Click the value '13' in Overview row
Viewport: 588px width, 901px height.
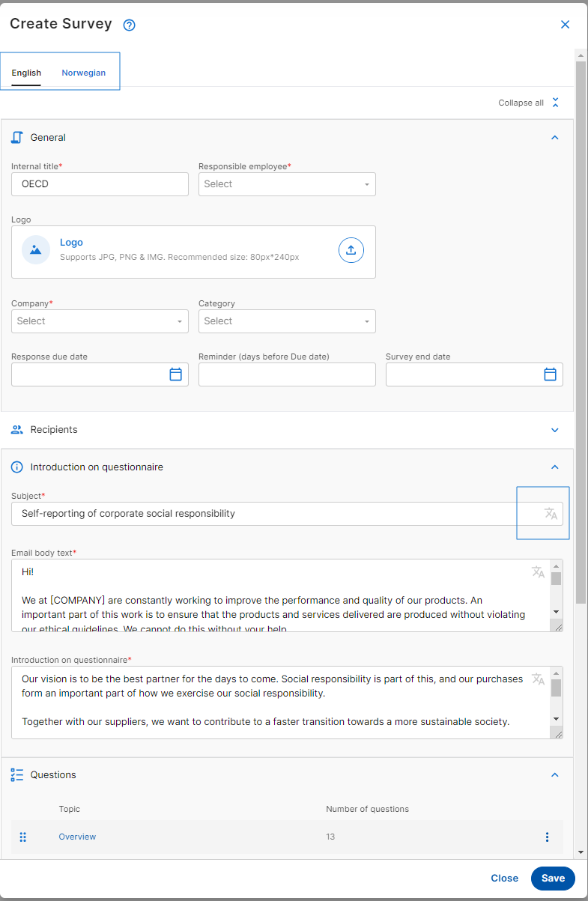[330, 837]
